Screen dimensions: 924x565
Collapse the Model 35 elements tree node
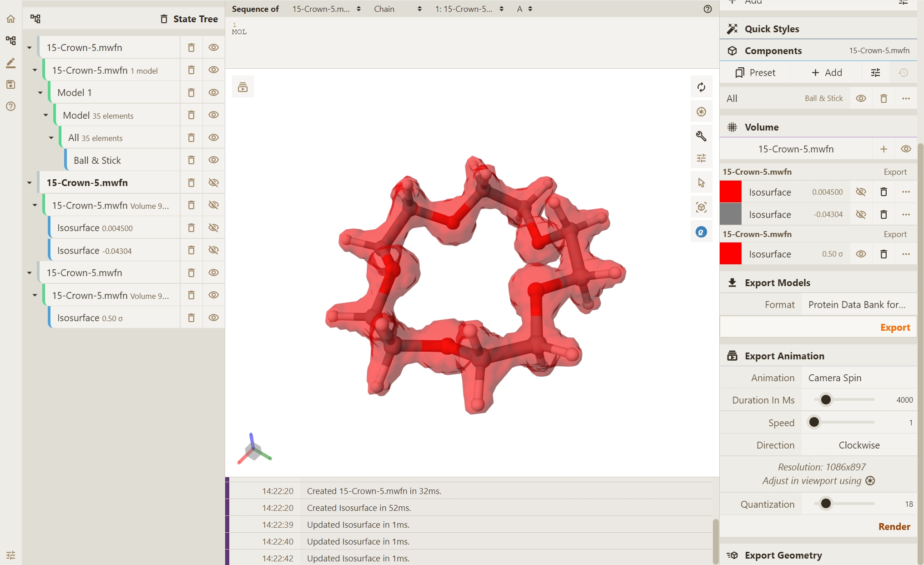pyautogui.click(x=45, y=115)
